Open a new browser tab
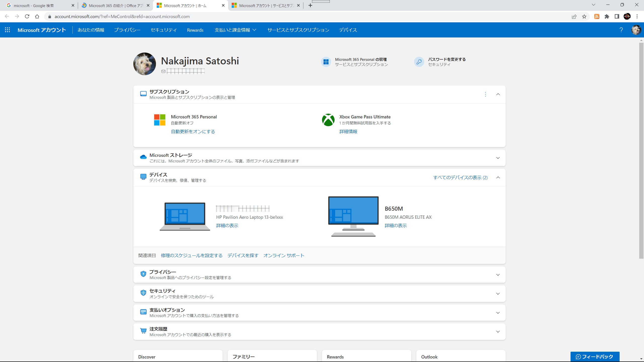The height and width of the screenshot is (362, 644). [310, 6]
